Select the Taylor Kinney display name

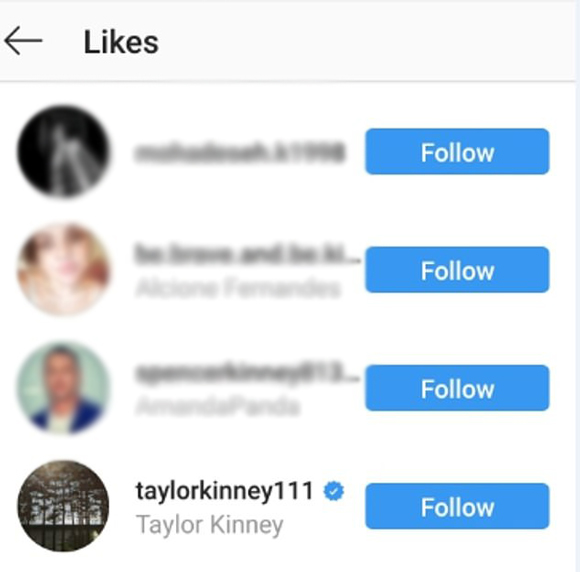point(210,525)
